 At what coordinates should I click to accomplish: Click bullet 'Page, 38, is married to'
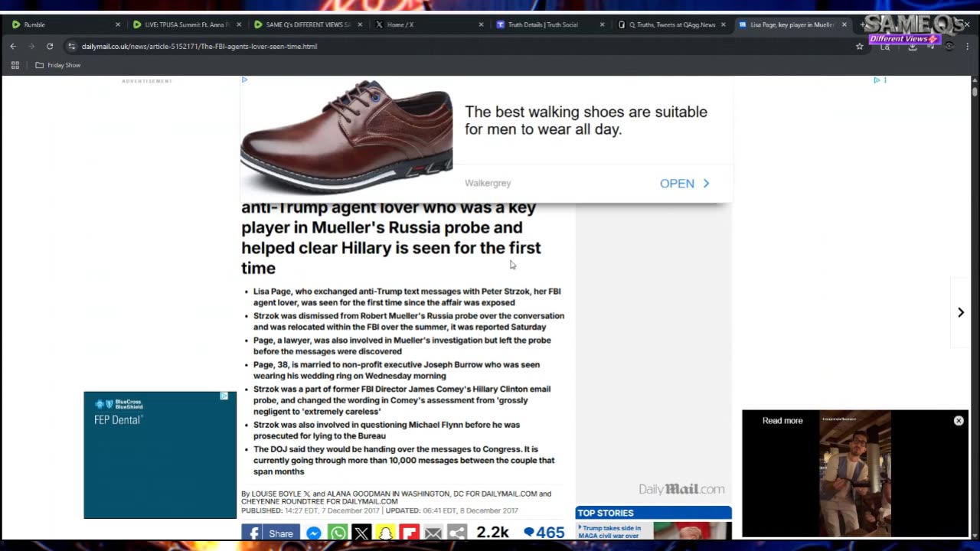tap(397, 370)
